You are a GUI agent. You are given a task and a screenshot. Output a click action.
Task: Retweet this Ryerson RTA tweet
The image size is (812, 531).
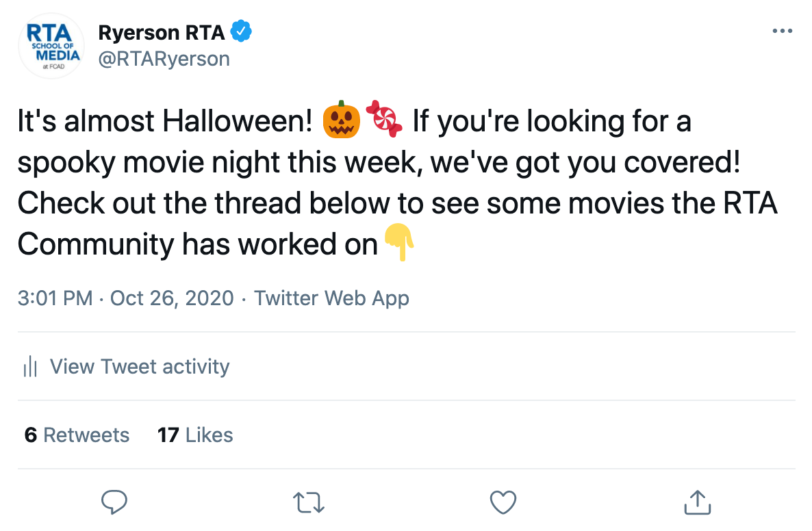(x=308, y=503)
